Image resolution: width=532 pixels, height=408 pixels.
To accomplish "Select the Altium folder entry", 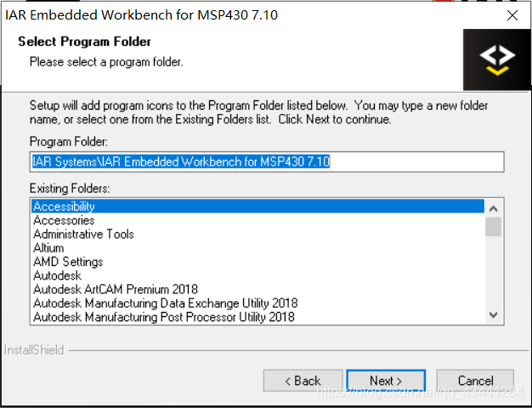I will (48, 248).
